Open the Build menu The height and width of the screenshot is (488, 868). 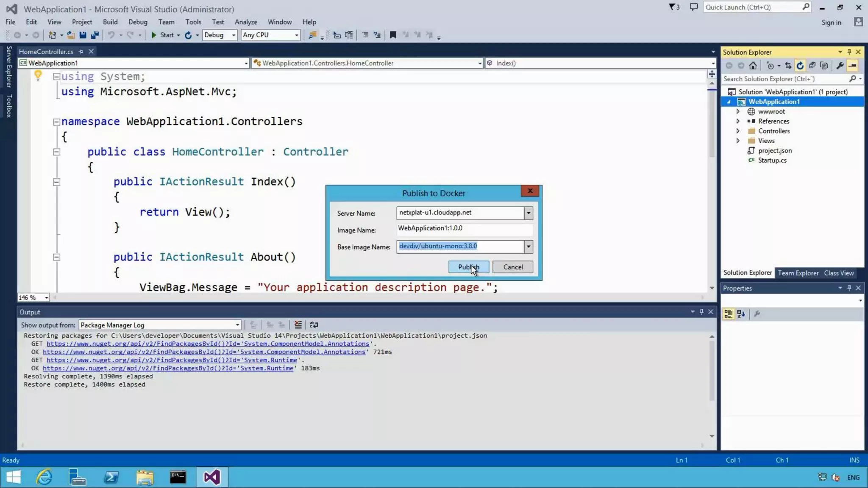110,22
